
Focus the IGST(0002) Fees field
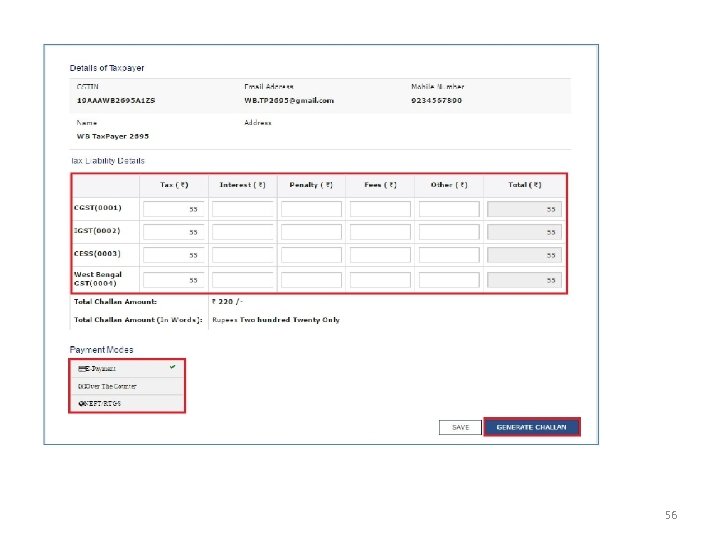(x=380, y=232)
